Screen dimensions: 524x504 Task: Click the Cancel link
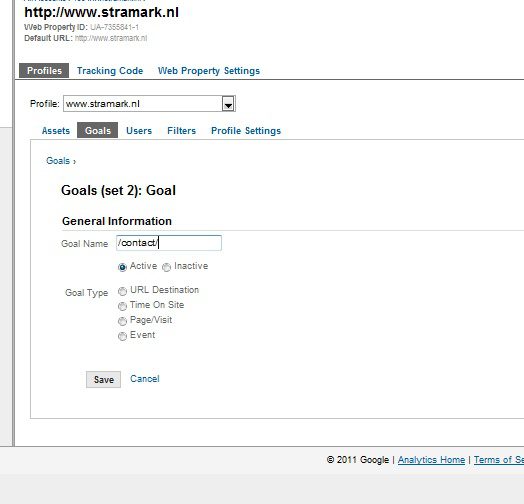click(145, 379)
